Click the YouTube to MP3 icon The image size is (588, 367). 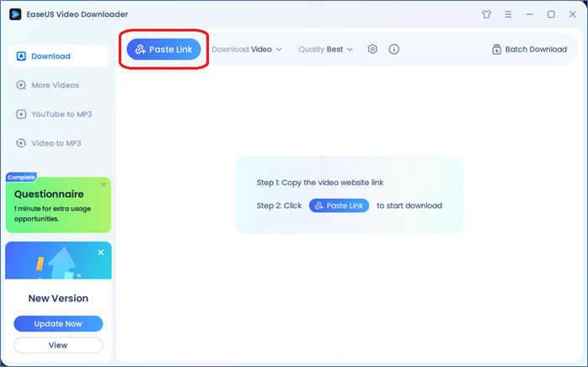pyautogui.click(x=21, y=114)
